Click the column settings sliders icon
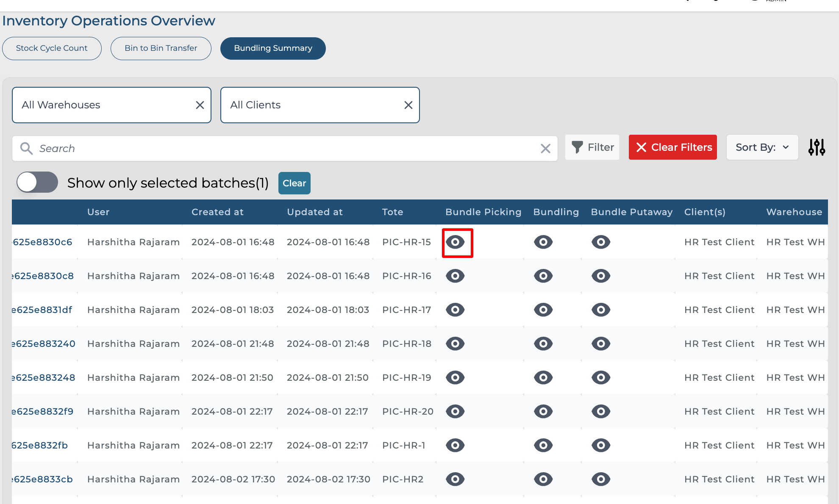This screenshot has height=504, width=839. click(817, 147)
